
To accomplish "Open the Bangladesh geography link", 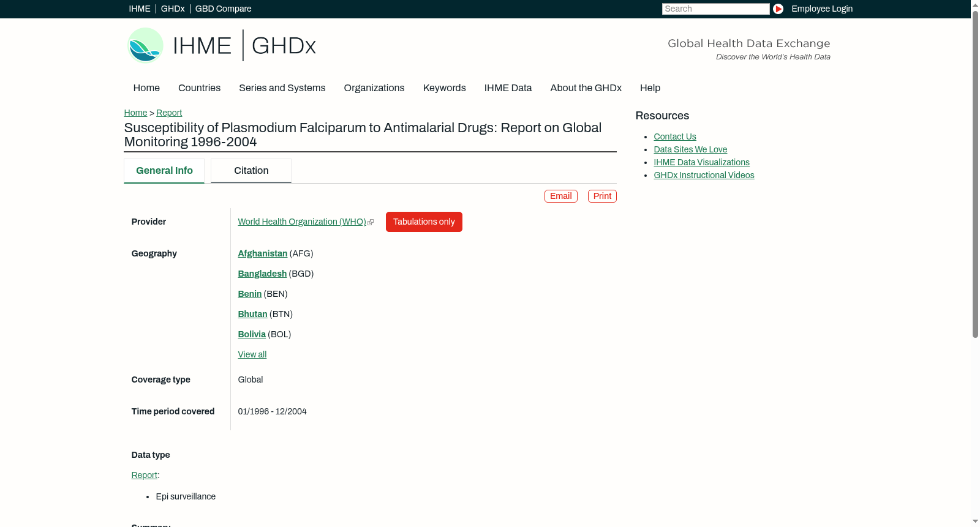I will click(x=262, y=274).
